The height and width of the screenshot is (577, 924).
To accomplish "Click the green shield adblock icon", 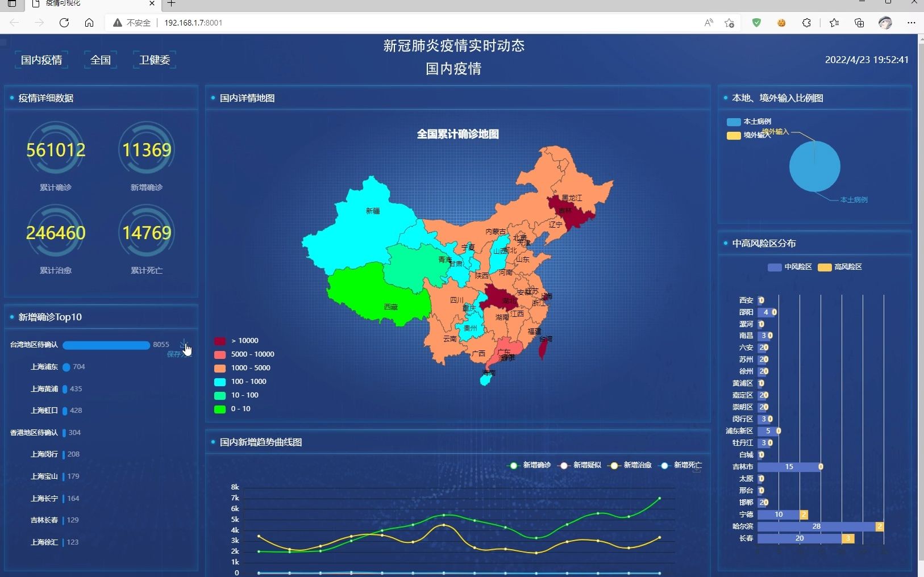I will point(756,23).
